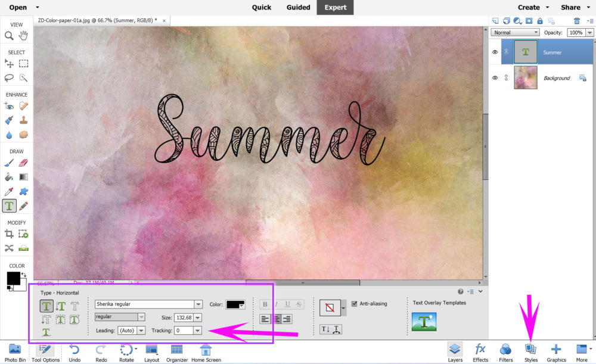Select the Red Eye Removal tool

pyautogui.click(x=9, y=106)
